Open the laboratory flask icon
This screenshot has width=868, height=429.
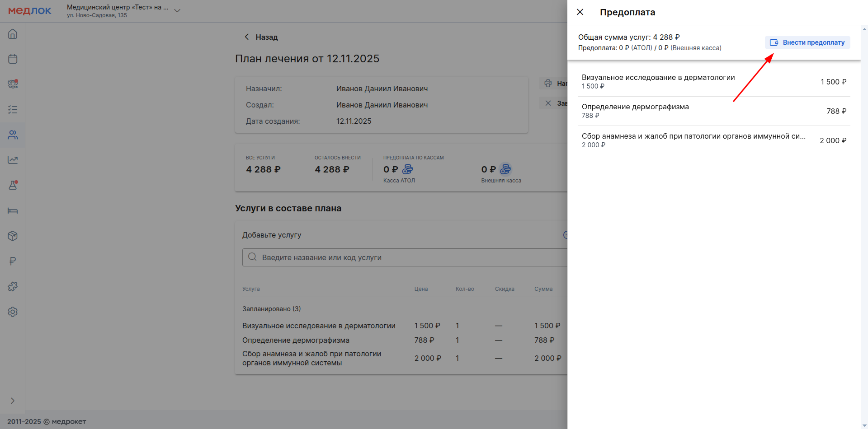click(13, 185)
